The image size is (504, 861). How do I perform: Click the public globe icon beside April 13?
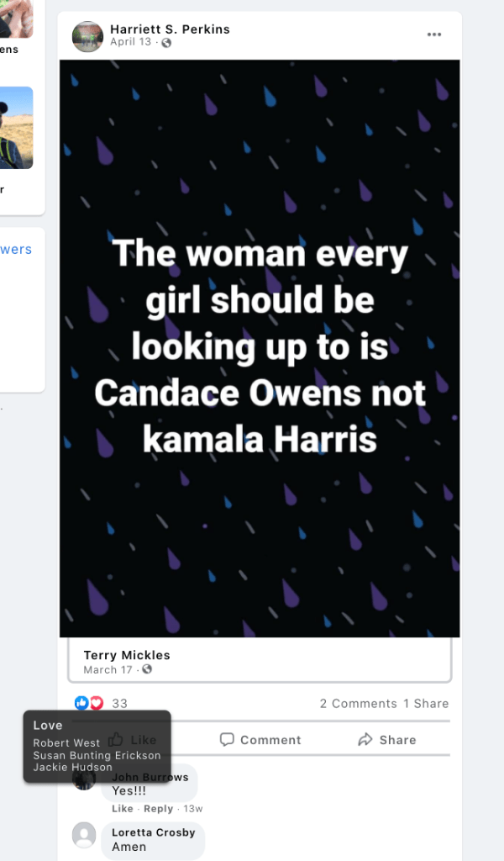tap(166, 43)
